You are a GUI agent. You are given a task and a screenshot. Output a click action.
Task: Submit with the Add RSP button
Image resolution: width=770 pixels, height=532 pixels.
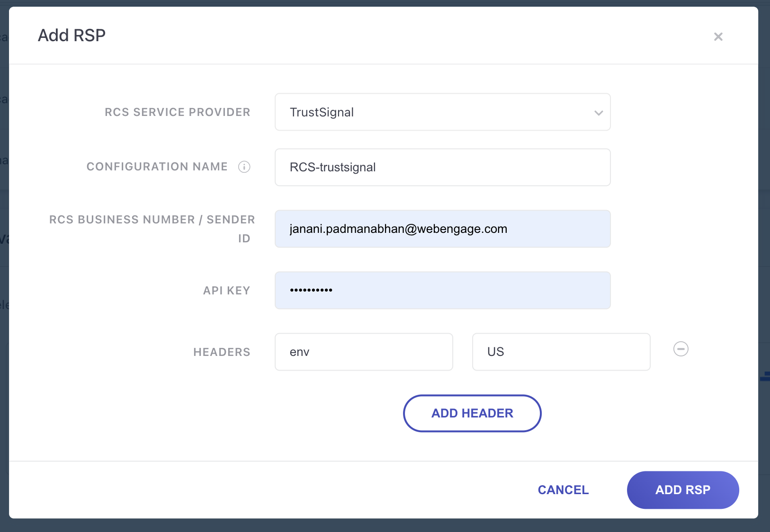(x=683, y=490)
